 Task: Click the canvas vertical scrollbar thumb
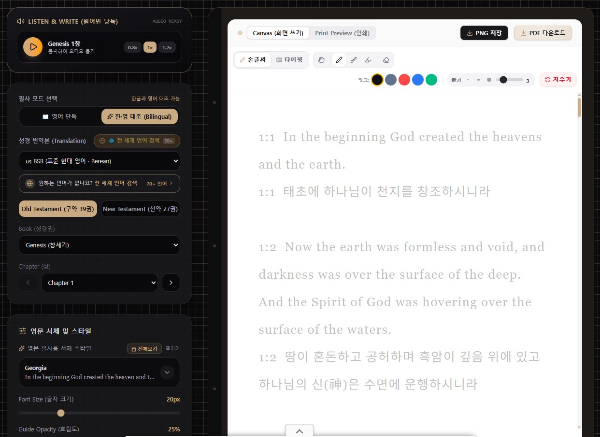[579, 108]
